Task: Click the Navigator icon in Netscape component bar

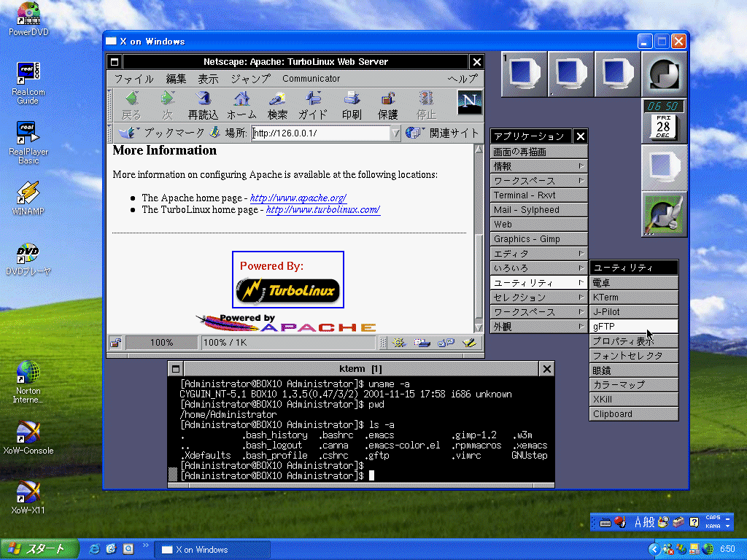Action: (399, 343)
